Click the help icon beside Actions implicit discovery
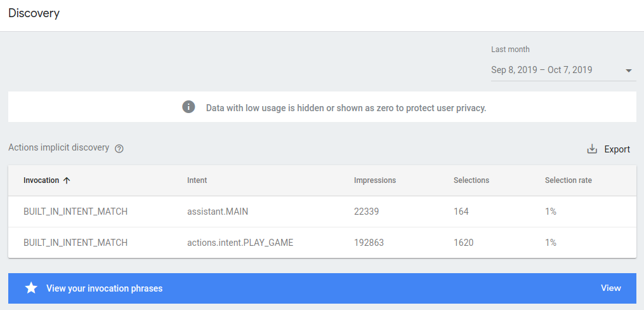This screenshot has width=644, height=310. (x=119, y=149)
